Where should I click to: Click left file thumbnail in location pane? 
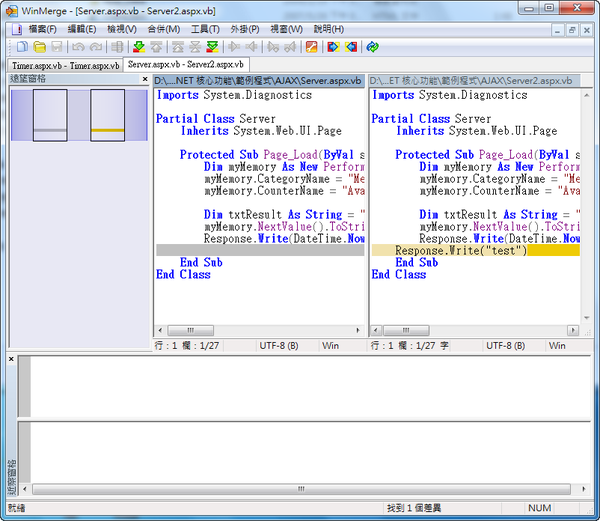point(50,115)
